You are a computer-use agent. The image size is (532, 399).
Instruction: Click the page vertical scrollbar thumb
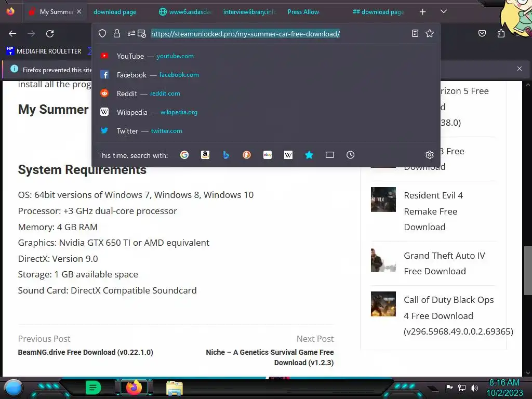[x=527, y=271]
